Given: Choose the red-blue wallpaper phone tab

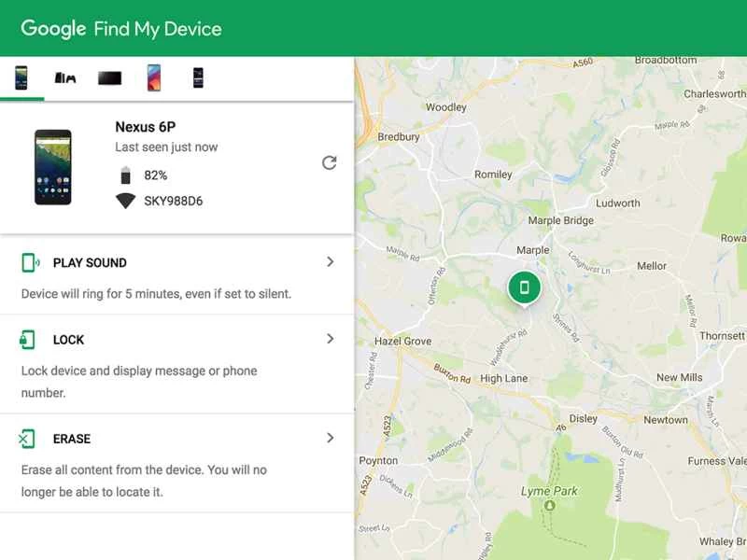Looking at the screenshot, I should pyautogui.click(x=154, y=77).
